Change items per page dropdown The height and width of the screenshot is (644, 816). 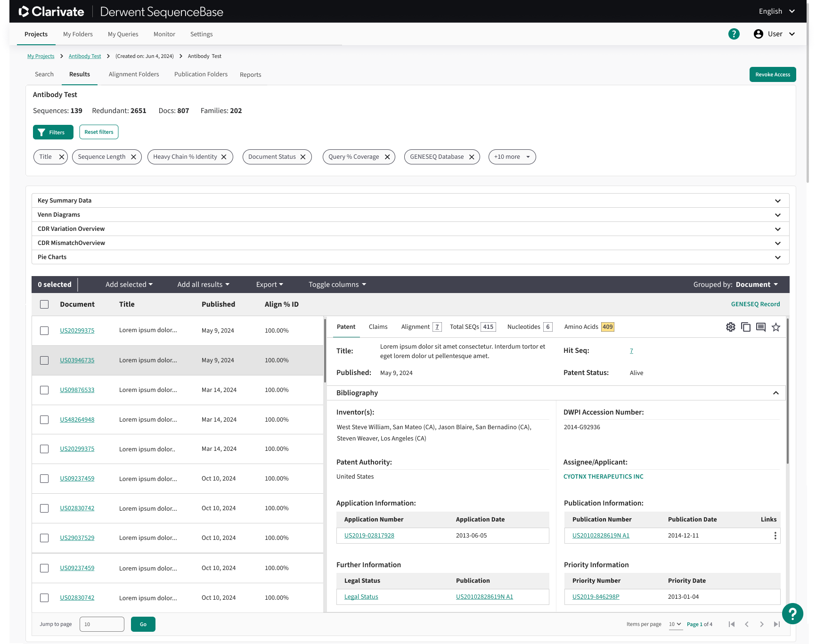pos(675,624)
